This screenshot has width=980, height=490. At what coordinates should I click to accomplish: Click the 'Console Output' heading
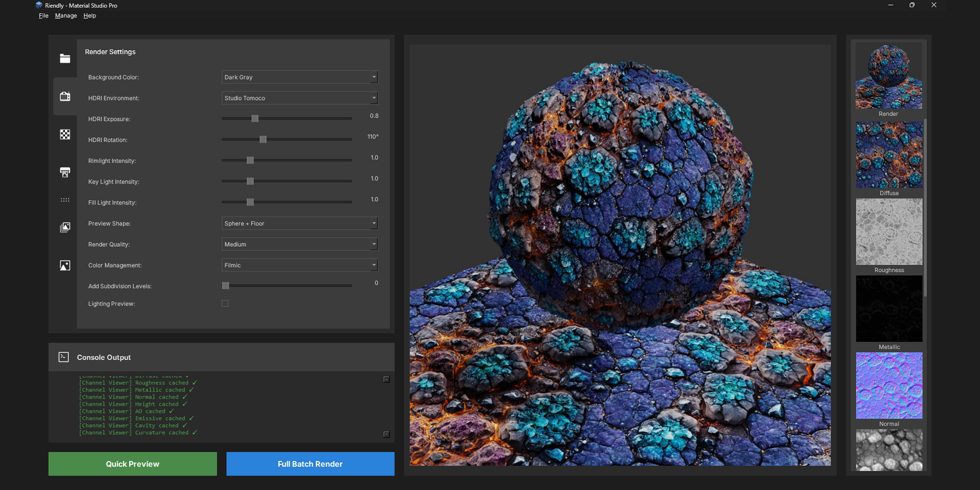pyautogui.click(x=104, y=357)
